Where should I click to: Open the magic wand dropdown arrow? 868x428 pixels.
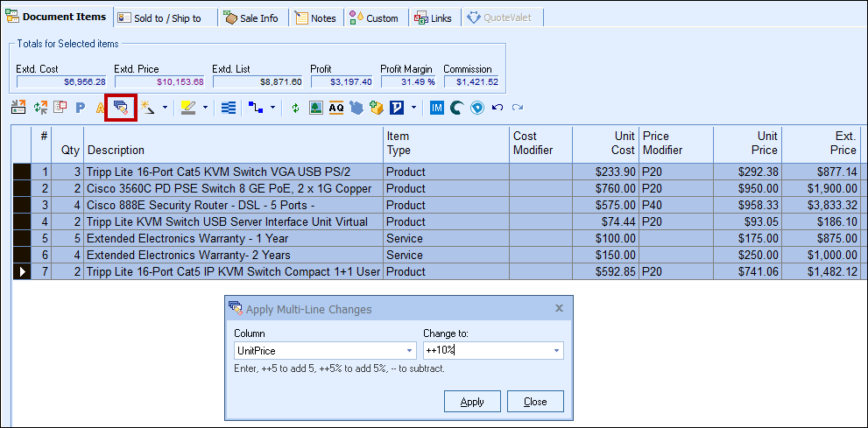click(165, 108)
